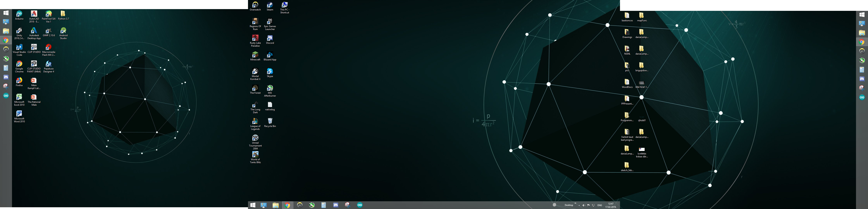Open the Varbūt kaut kad progra... folder
This screenshot has width=868, height=209.
pyautogui.click(x=627, y=135)
